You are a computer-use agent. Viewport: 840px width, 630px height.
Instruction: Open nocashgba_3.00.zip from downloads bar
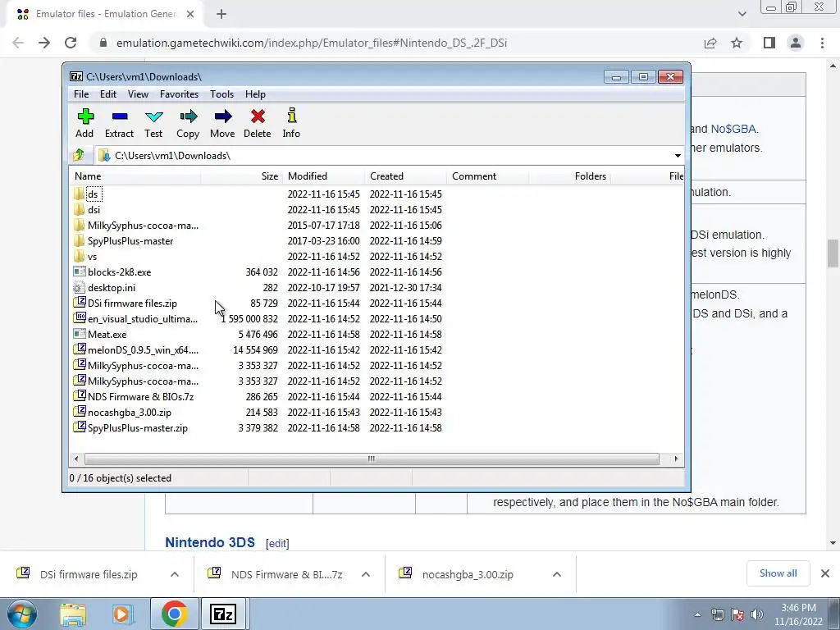[x=468, y=574]
